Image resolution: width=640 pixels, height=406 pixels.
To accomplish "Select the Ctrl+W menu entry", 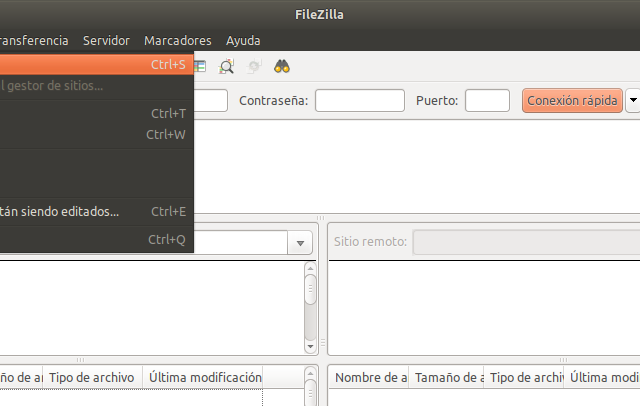I will click(96, 134).
